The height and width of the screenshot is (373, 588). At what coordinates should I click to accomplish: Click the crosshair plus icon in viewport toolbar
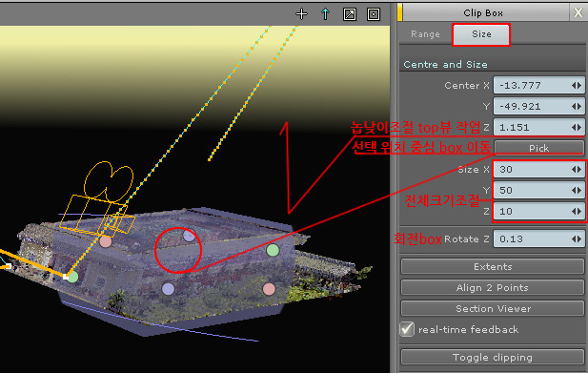(301, 14)
